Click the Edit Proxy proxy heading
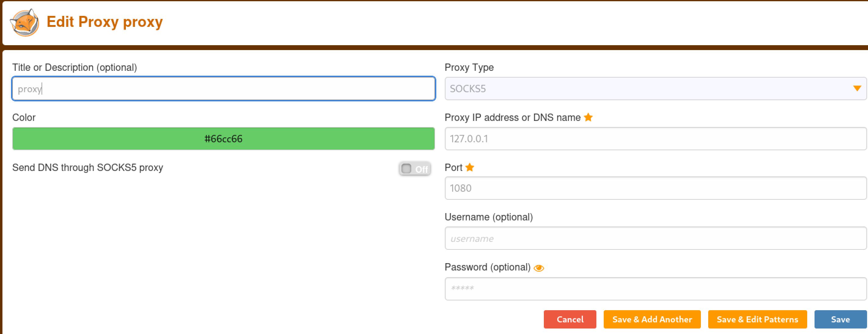The width and height of the screenshot is (868, 334). [x=104, y=22]
